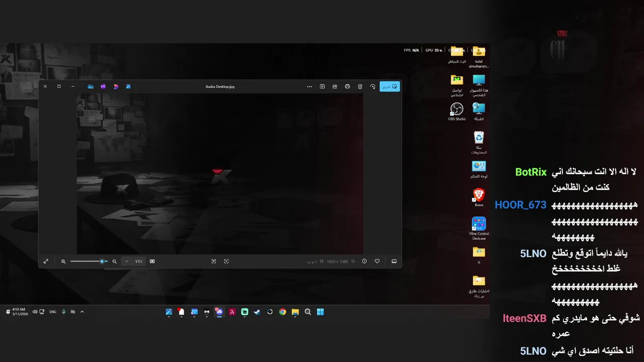Open the Clipchamp icon in Photos title bar
Viewport: 644px width, 362px height.
click(x=103, y=86)
